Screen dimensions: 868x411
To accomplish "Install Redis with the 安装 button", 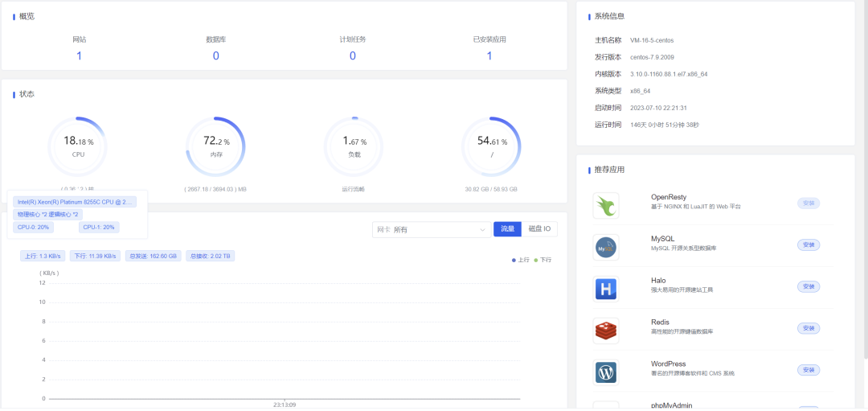I will (809, 328).
